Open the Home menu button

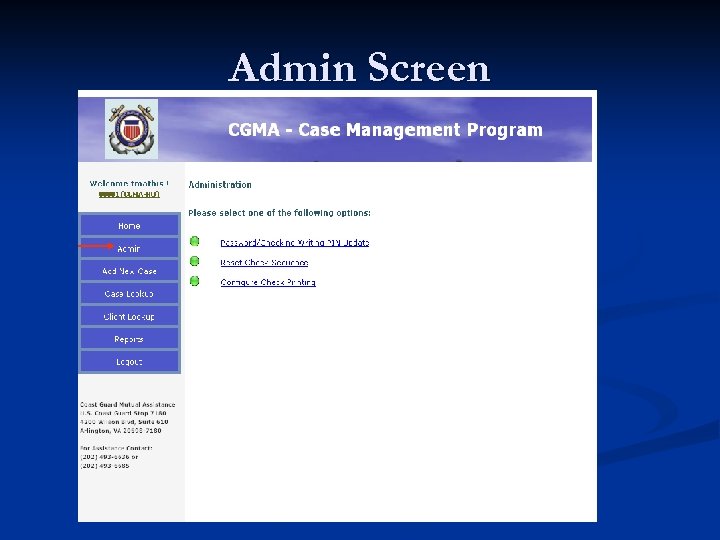129,225
